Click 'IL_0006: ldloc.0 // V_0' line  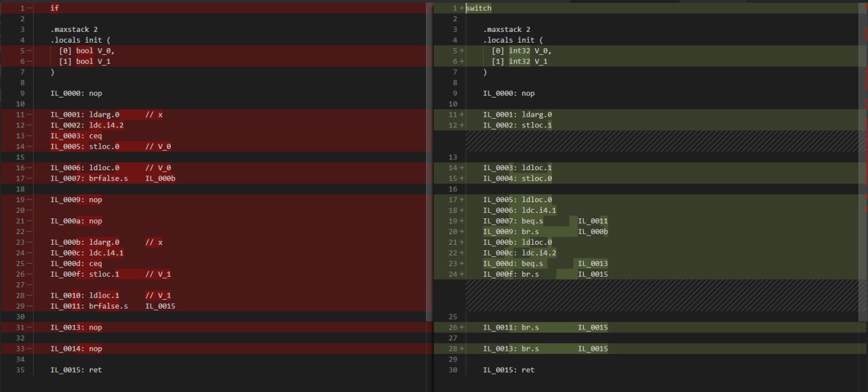click(111, 168)
